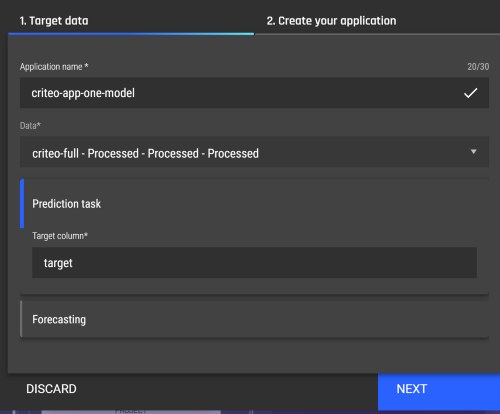The width and height of the screenshot is (500, 414).
Task: Click the validation checkmark icon in Application name
Action: (470, 93)
